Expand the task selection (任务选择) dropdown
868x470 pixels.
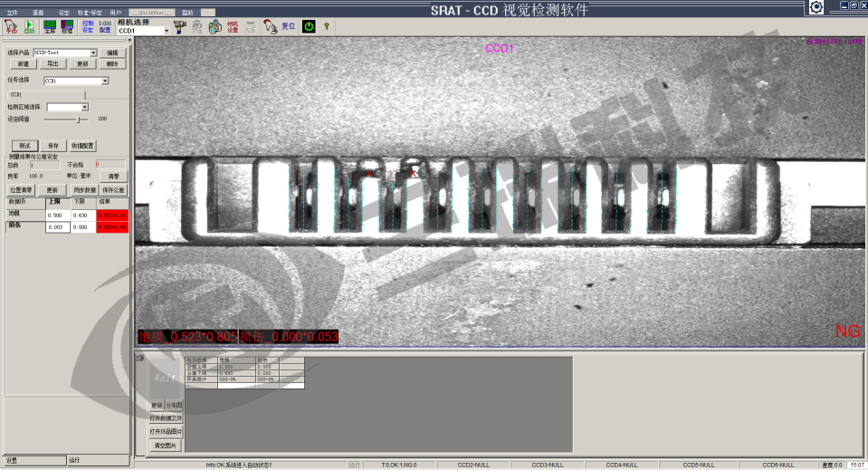(x=105, y=81)
